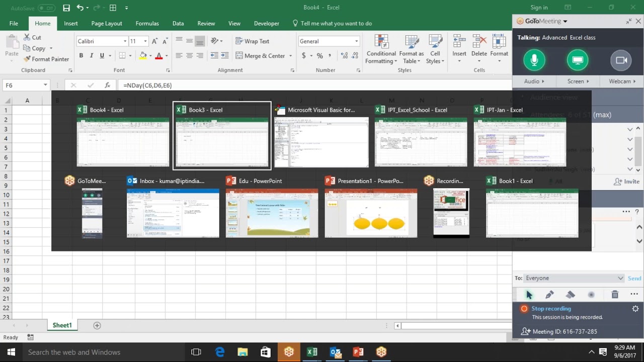Select Center alignment icon
644x362 pixels.
(x=189, y=56)
